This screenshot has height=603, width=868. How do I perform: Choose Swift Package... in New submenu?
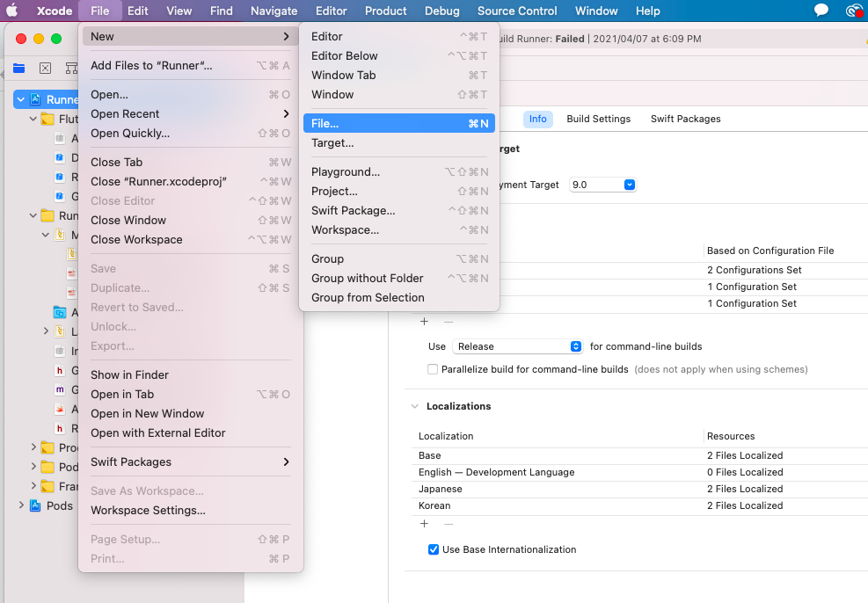click(x=399, y=210)
